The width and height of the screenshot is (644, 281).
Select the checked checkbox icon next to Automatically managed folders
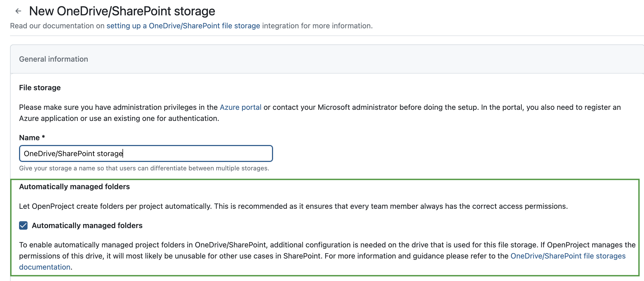pos(23,226)
